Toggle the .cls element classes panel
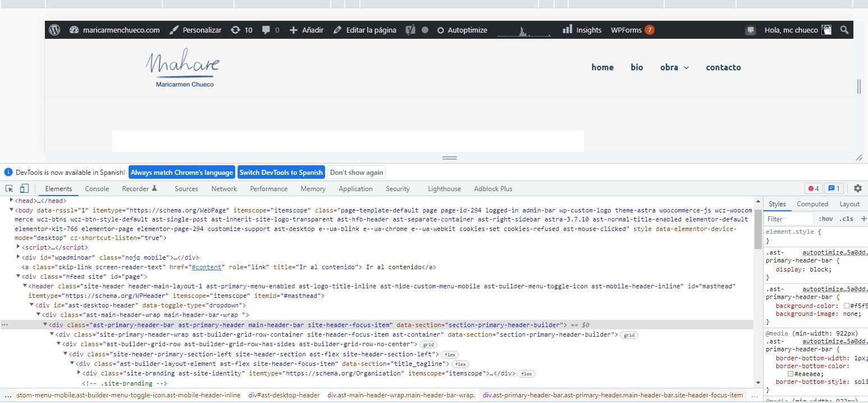868x403 pixels. point(846,219)
